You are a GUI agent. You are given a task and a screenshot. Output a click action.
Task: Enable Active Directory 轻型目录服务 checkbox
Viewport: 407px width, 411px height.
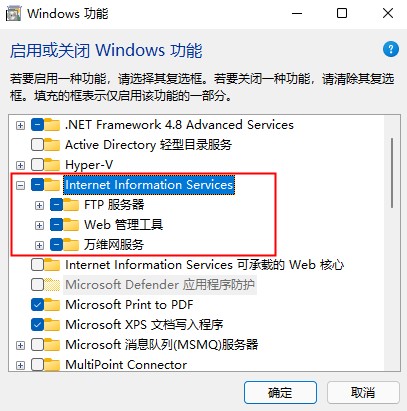click(x=37, y=145)
